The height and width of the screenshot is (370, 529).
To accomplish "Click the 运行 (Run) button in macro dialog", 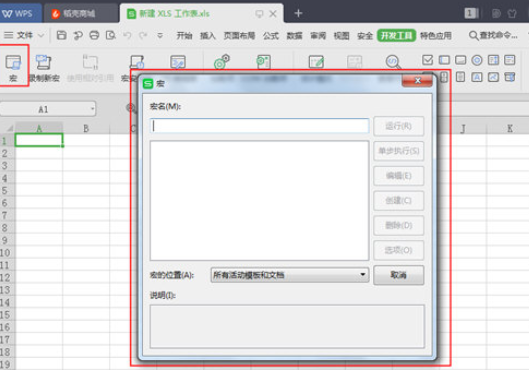I will [x=398, y=126].
